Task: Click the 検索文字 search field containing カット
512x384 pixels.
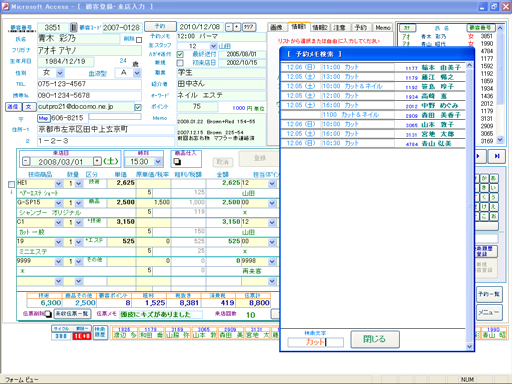Action: click(315, 342)
